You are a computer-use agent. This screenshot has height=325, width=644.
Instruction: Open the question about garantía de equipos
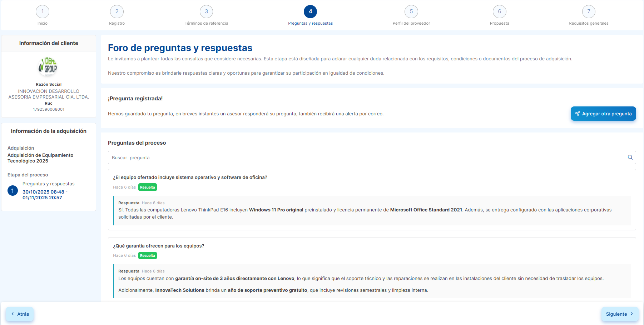[159, 246]
